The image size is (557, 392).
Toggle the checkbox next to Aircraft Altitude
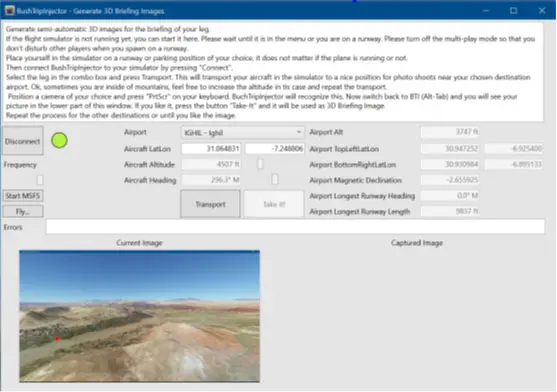point(260,164)
